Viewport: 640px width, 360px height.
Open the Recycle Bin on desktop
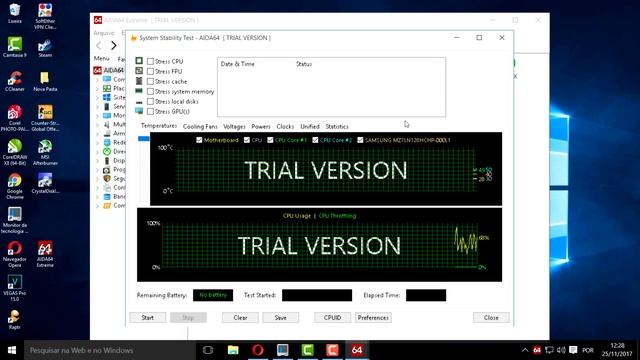point(15,13)
